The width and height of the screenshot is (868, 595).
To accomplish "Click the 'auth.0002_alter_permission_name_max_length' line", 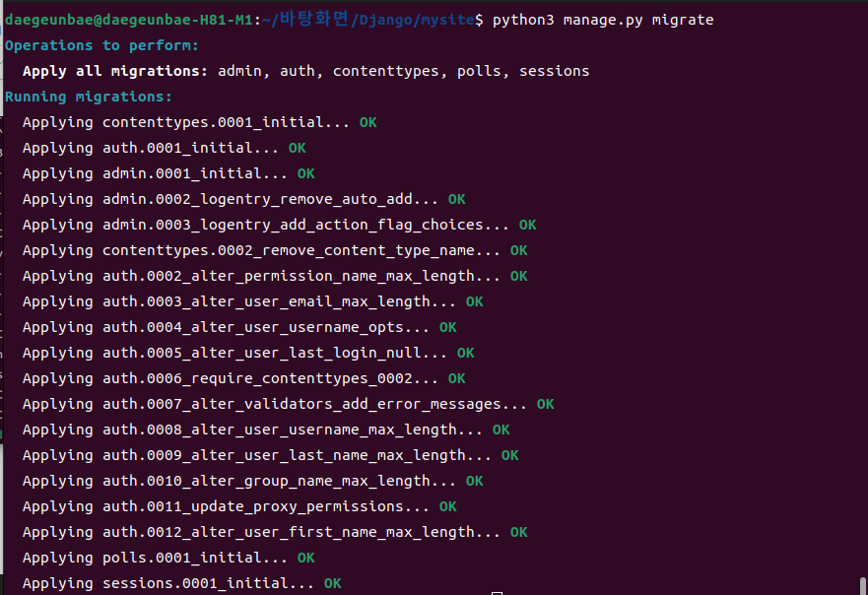I will (x=275, y=276).
